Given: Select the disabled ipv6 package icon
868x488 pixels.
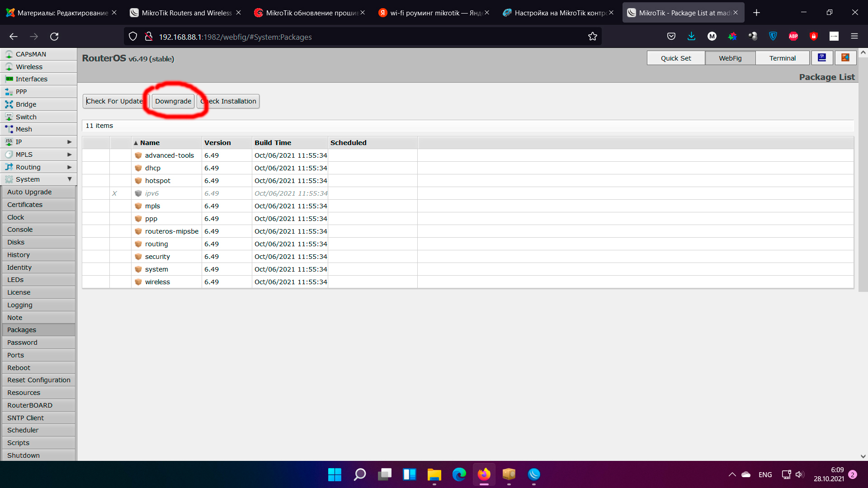Looking at the screenshot, I should (138, 193).
